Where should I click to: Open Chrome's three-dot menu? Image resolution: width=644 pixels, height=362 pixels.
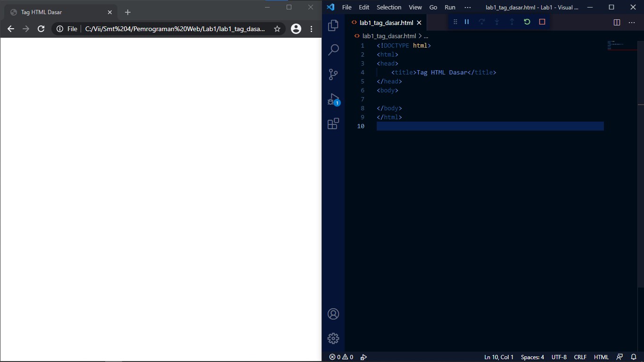tap(311, 29)
